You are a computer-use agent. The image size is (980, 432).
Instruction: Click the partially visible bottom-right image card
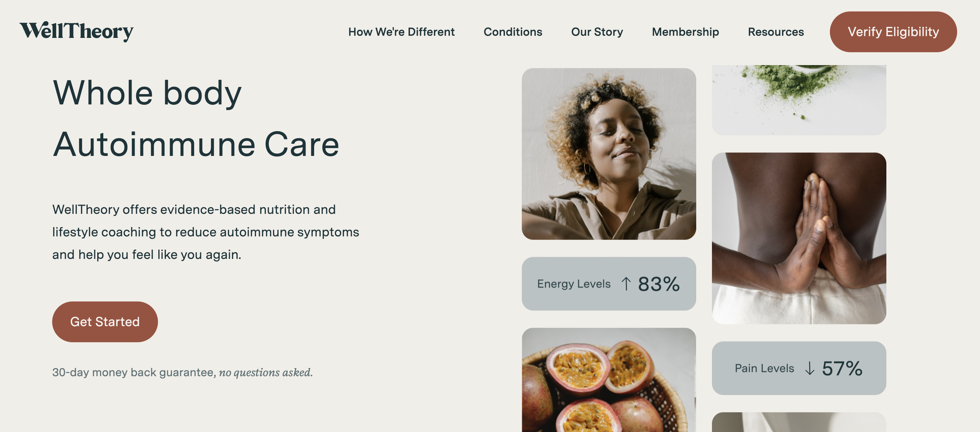[798, 422]
